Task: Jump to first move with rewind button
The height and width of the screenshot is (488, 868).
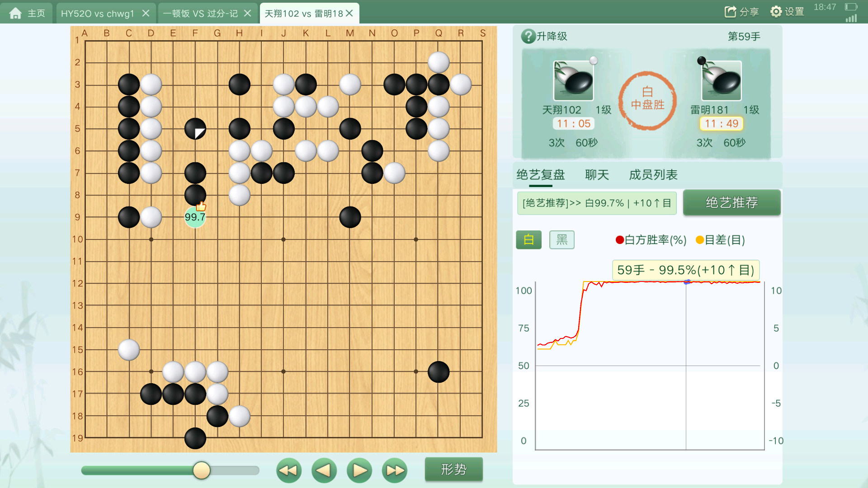Action: pyautogui.click(x=289, y=470)
